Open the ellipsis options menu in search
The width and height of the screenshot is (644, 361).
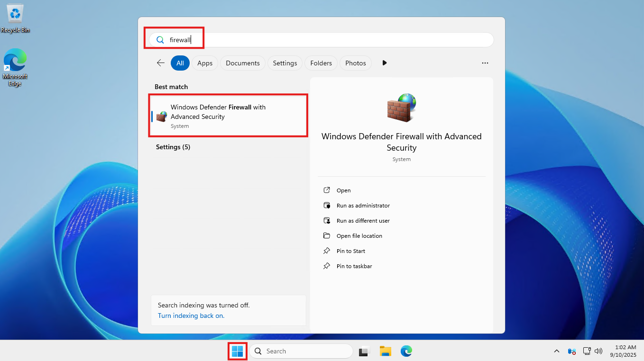point(485,63)
